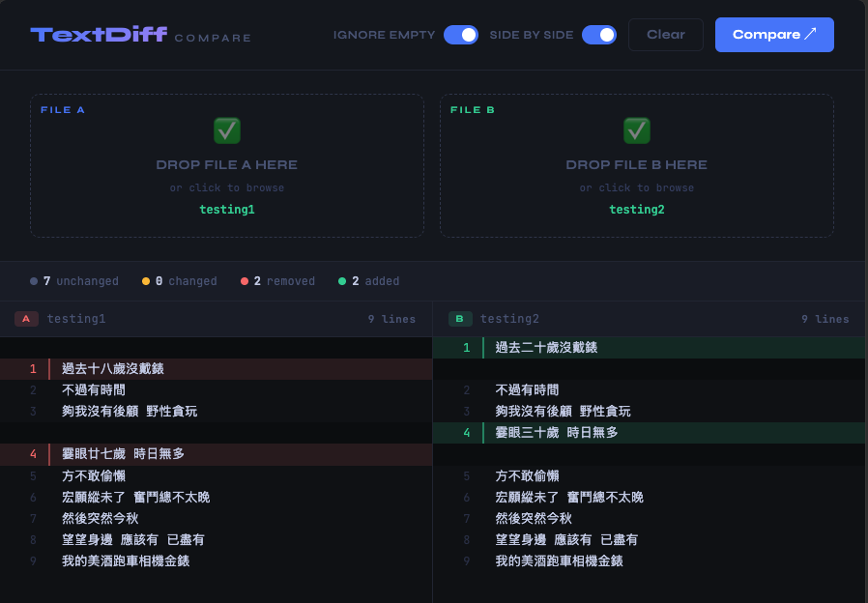The width and height of the screenshot is (868, 603).
Task: Click the yellow changed status dot
Action: [146, 281]
